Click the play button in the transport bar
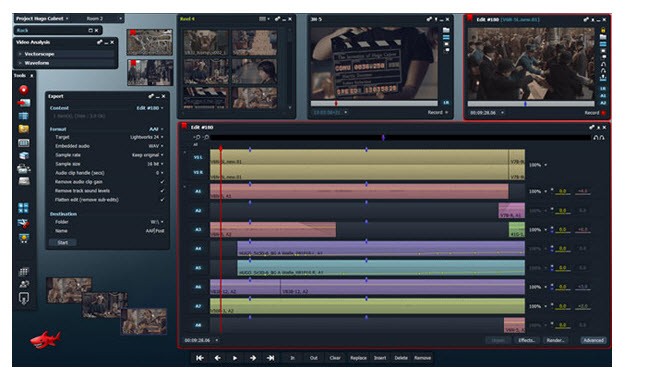The image size is (659, 376). tap(235, 358)
